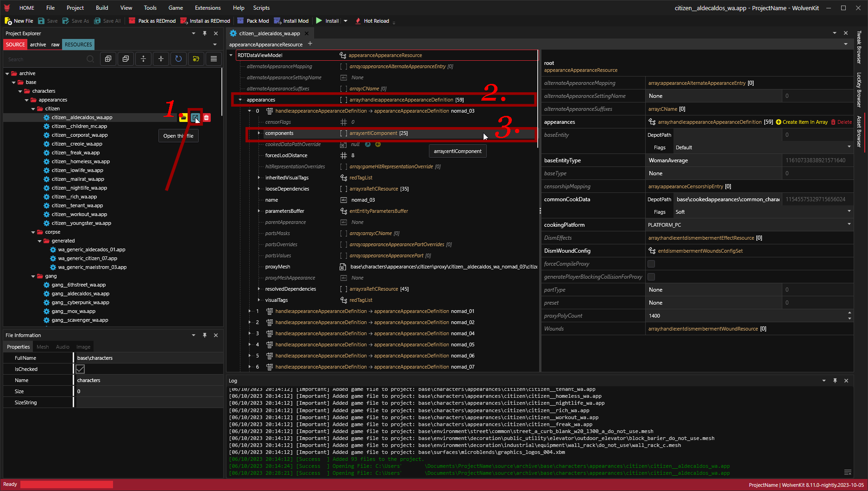Image resolution: width=868 pixels, height=491 pixels.
Task: Enable the forceCompileProxy checkbox
Action: pyautogui.click(x=651, y=264)
